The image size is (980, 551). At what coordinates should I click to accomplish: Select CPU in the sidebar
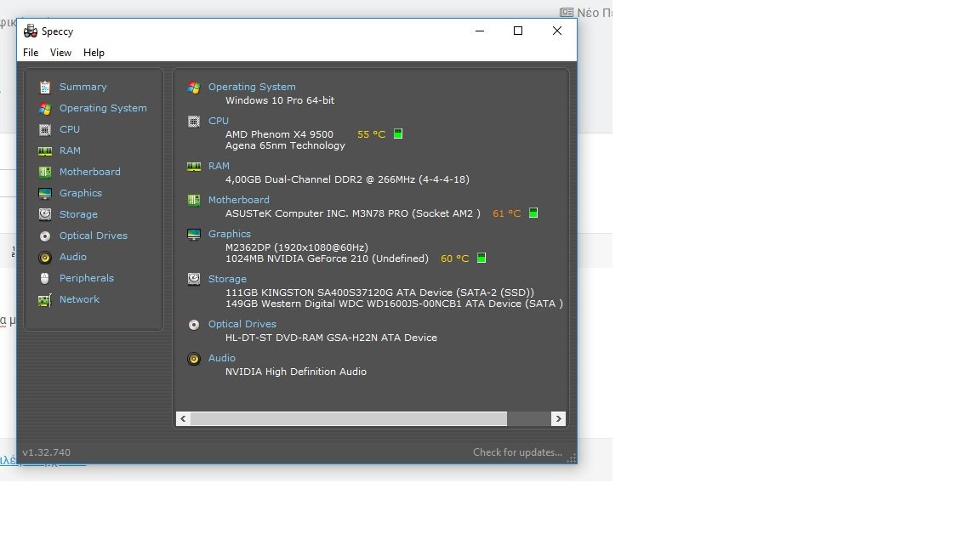pos(70,129)
